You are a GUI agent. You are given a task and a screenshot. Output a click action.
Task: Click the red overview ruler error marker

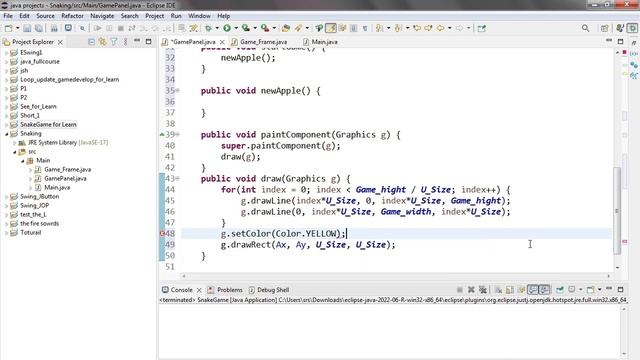[x=624, y=242]
